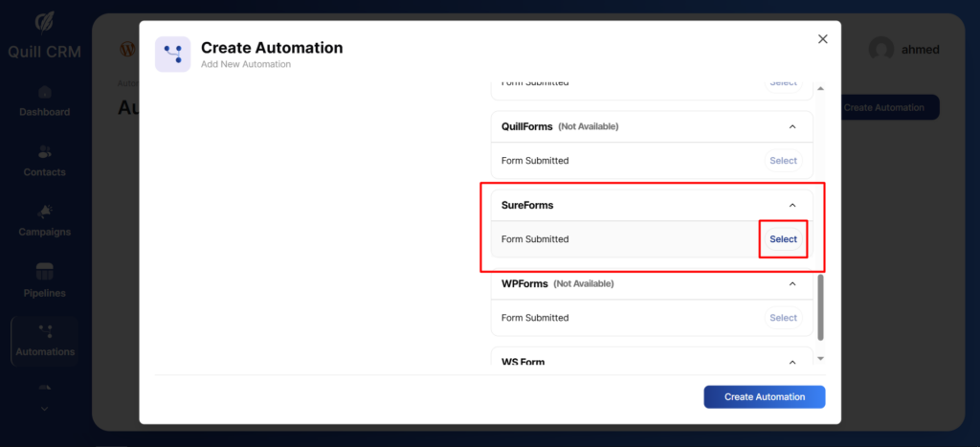Click the blue Create Automation button in dialog
The width and height of the screenshot is (980, 447).
(x=764, y=397)
